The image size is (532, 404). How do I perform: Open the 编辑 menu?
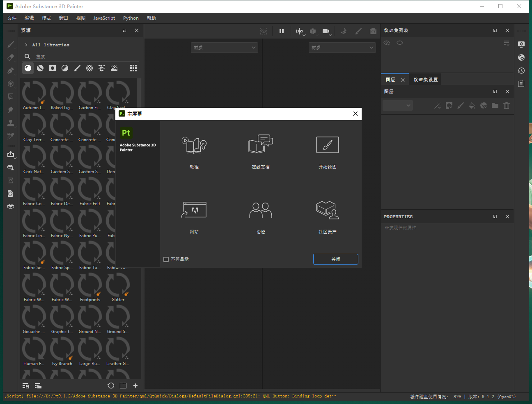(x=29, y=18)
